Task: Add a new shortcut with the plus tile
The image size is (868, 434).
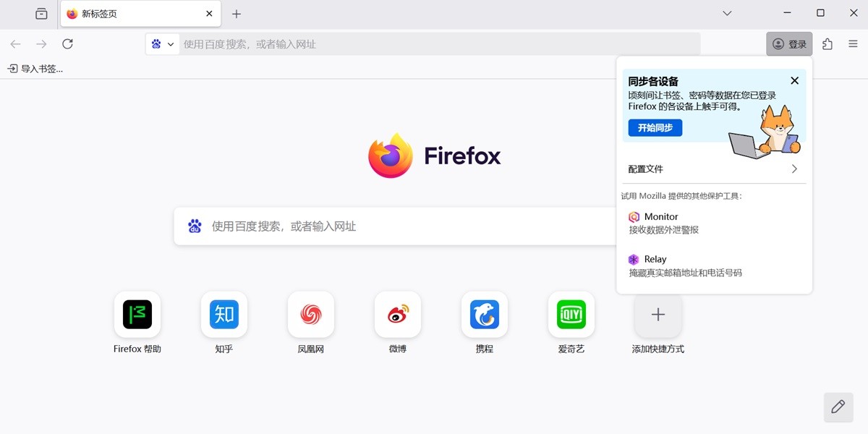Action: coord(658,315)
